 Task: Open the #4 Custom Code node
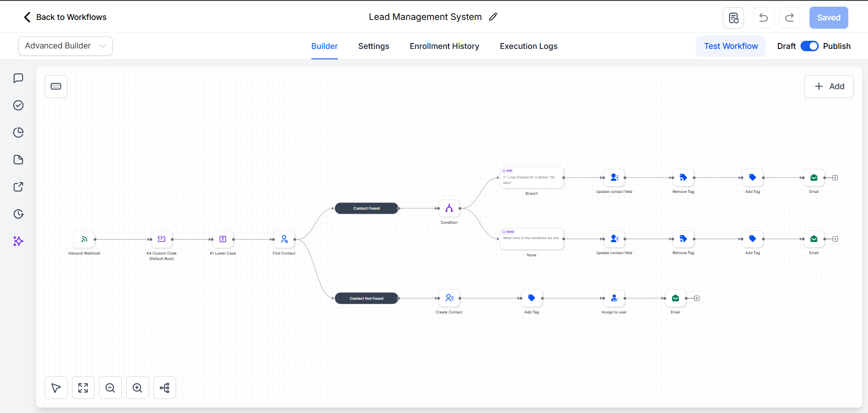point(162,239)
